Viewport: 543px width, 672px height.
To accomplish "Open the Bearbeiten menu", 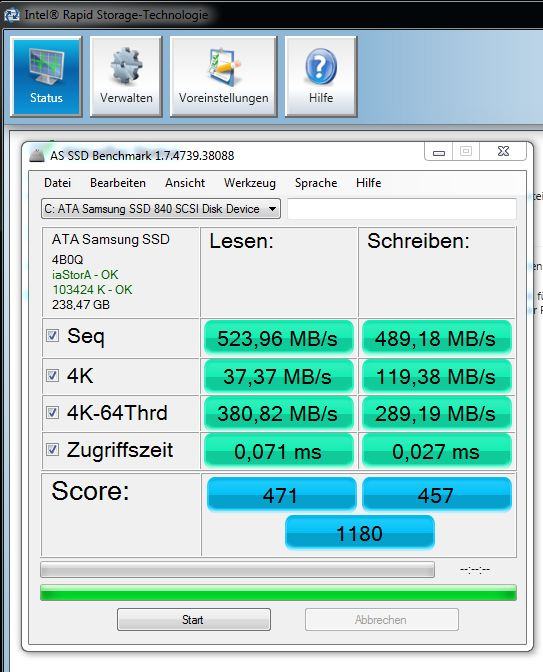I will click(118, 183).
